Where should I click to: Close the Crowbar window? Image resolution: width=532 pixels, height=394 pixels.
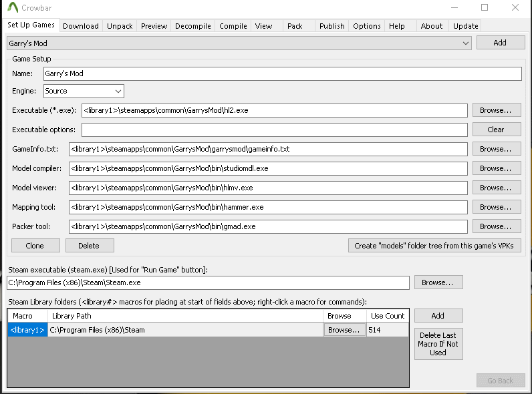515,7
